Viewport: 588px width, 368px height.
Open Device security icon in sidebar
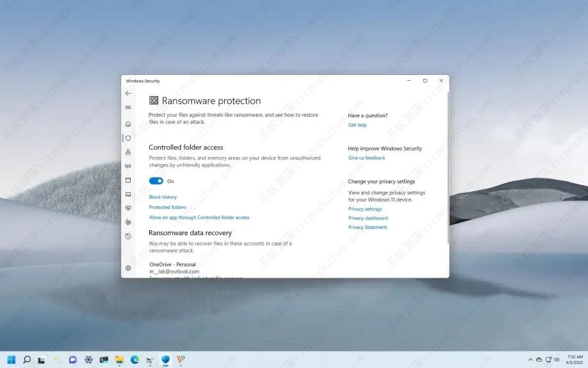128,194
